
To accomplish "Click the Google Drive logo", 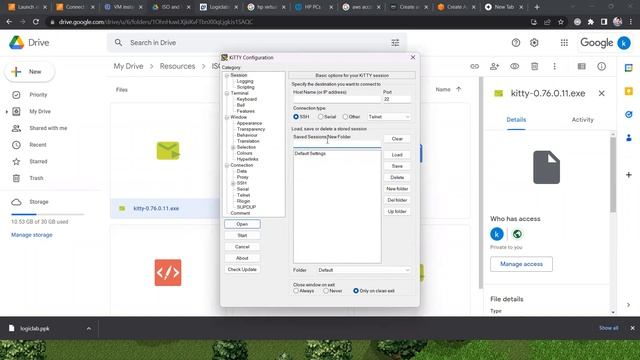I will (16, 42).
